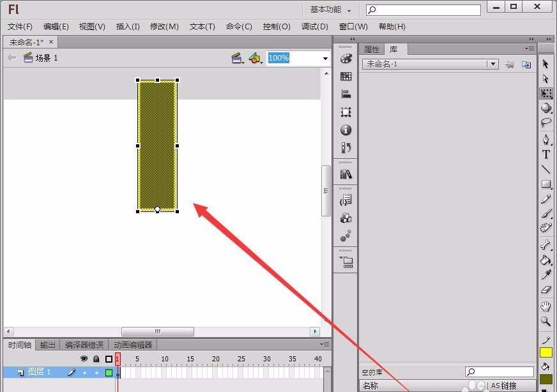Toggle lock dot for 图层 1
Screen dimensions: 557x392
point(96,372)
